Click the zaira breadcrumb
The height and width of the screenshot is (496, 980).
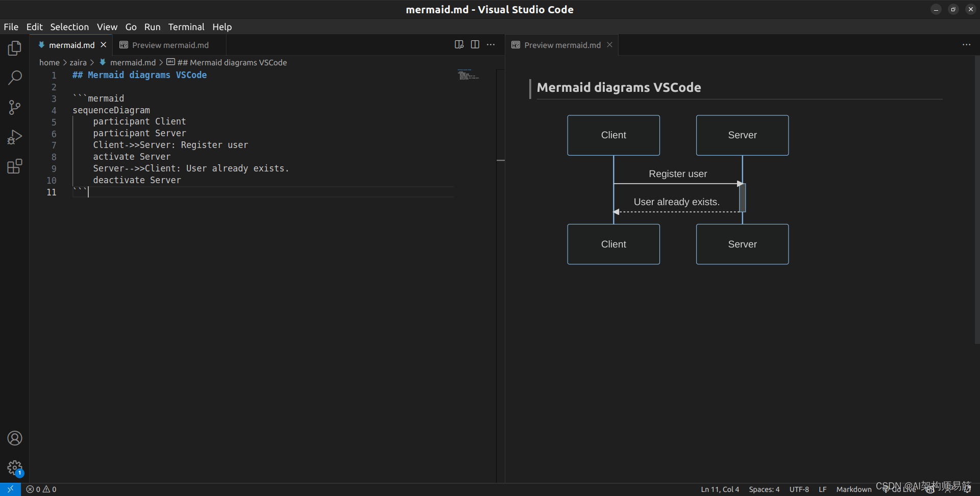[x=78, y=62]
